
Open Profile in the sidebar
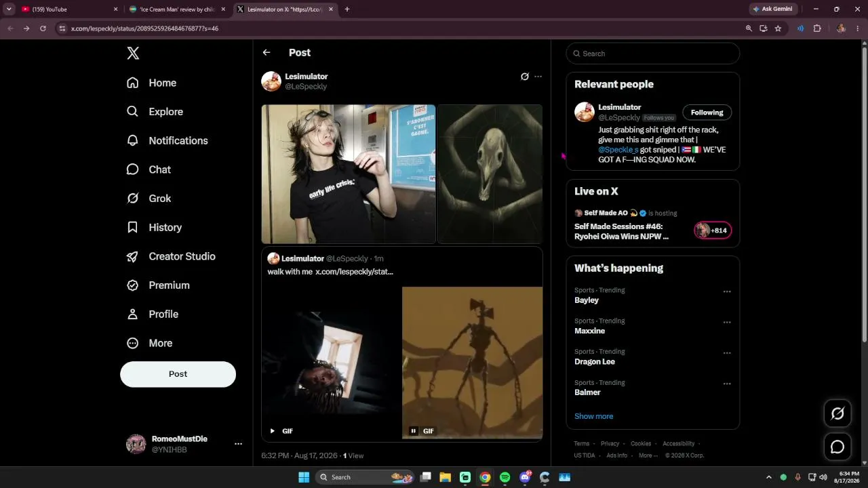coord(153,314)
